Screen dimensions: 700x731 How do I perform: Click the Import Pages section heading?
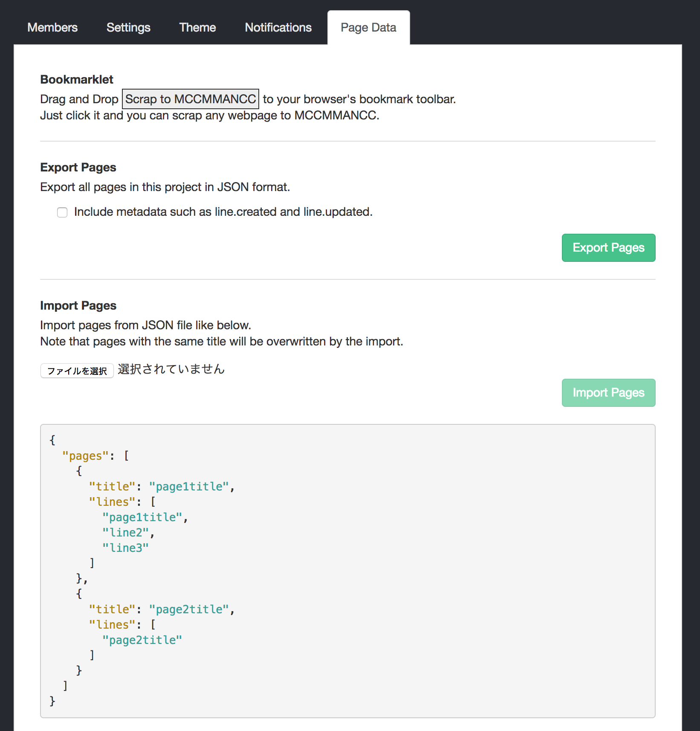point(78,305)
